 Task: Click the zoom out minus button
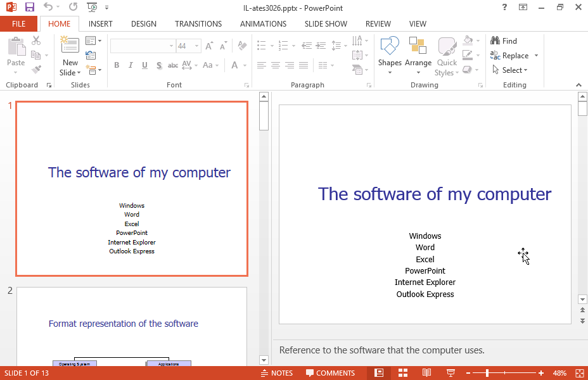[468, 373]
